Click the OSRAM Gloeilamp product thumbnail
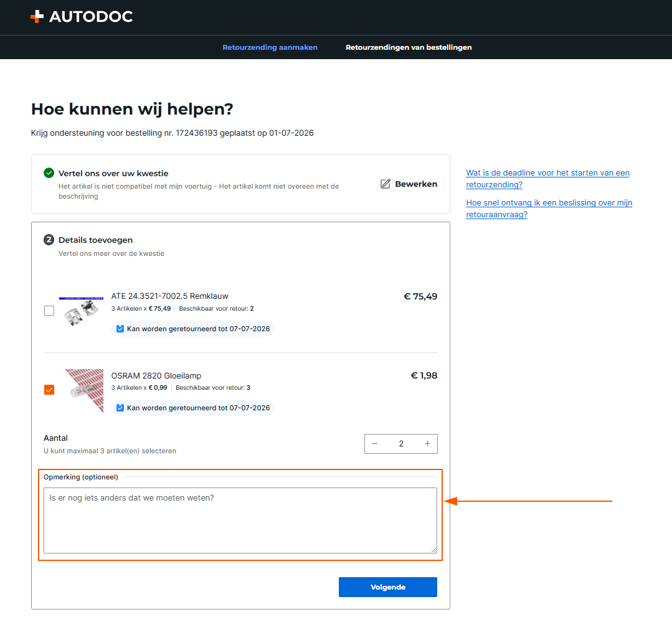The width and height of the screenshot is (672, 617). [x=84, y=391]
